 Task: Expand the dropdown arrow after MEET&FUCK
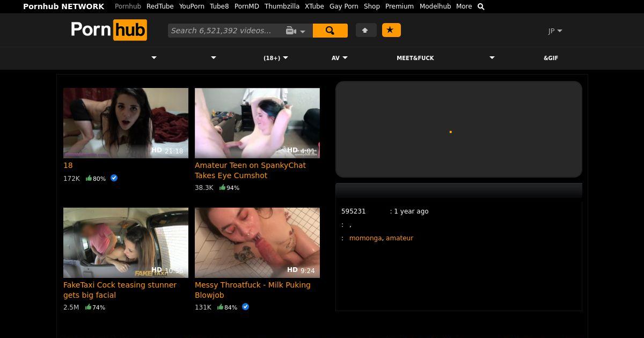tap(492, 57)
